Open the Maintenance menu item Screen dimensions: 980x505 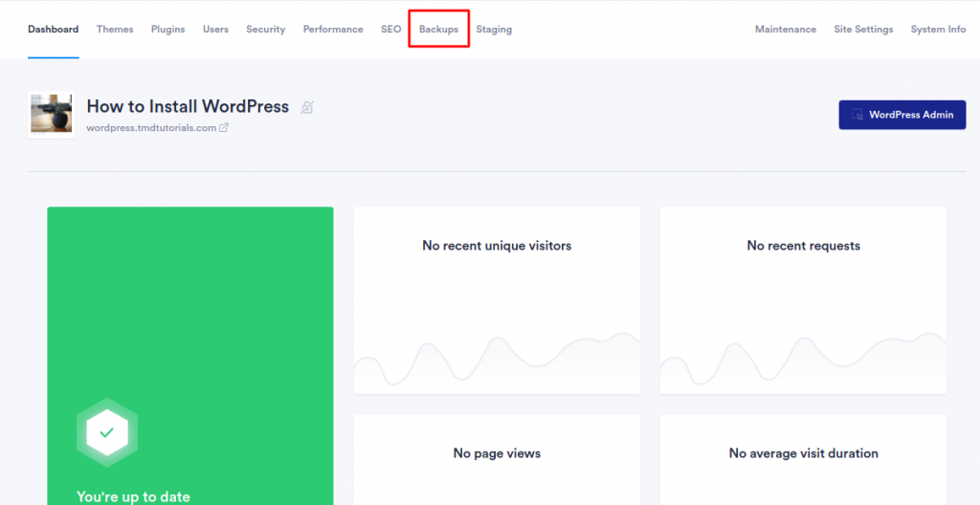click(x=785, y=30)
